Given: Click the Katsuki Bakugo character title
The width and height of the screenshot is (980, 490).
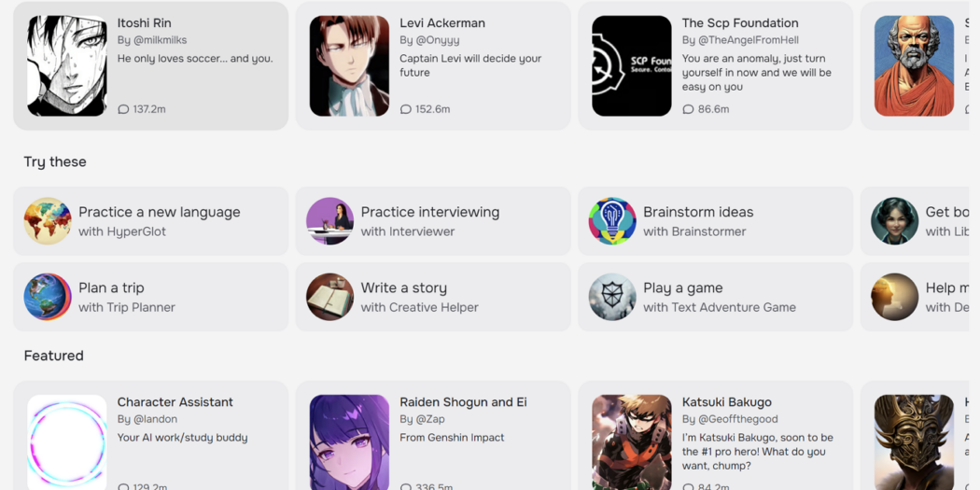Looking at the screenshot, I should coord(727,402).
